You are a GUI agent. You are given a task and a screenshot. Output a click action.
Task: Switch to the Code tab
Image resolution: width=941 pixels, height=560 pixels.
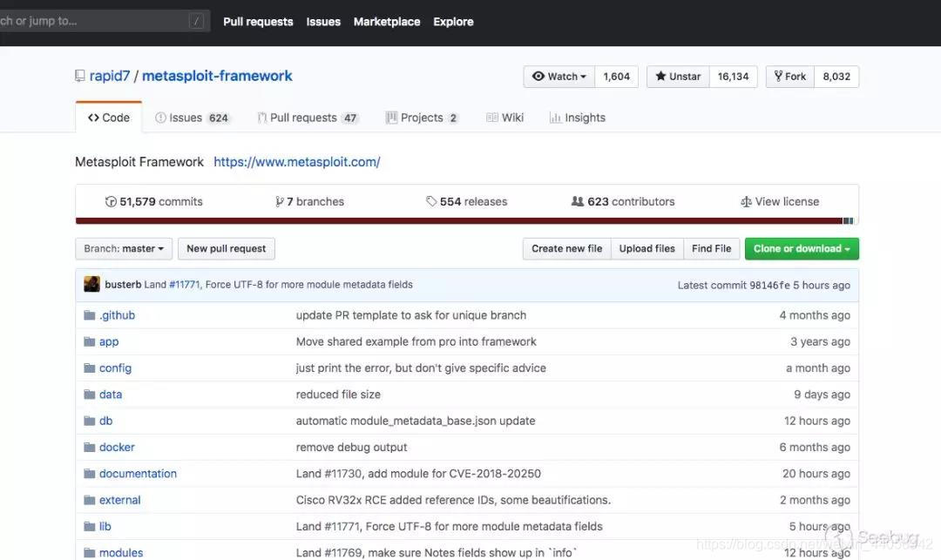[x=109, y=118]
